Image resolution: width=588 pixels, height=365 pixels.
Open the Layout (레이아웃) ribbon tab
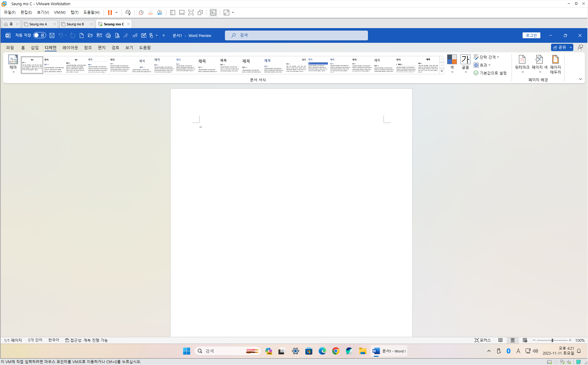[70, 48]
